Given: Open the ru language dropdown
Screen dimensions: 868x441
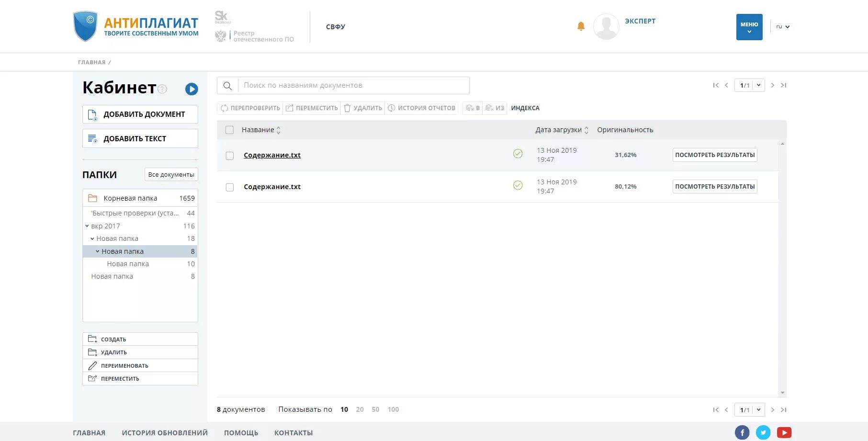Looking at the screenshot, I should (783, 27).
